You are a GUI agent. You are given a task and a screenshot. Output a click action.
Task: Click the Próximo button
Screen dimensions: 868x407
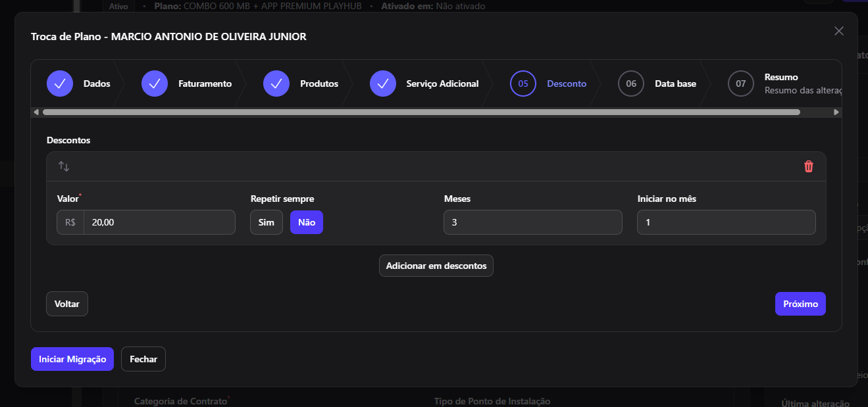click(800, 304)
